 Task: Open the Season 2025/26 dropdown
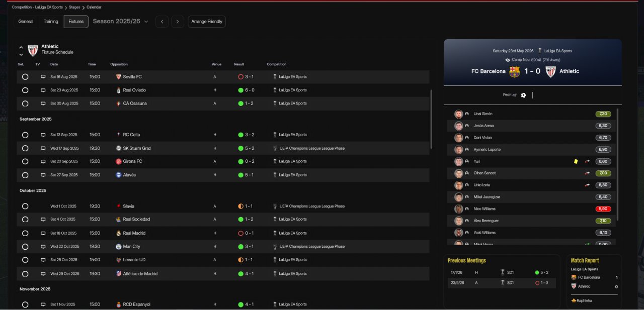click(x=121, y=22)
